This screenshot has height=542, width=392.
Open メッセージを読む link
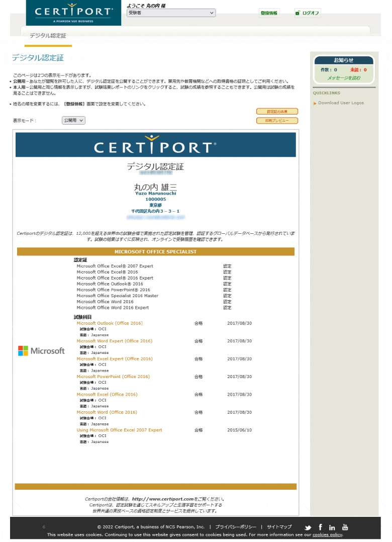[344, 78]
